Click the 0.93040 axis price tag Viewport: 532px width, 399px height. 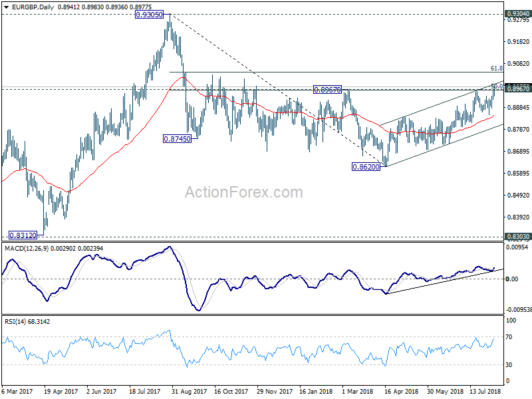pos(518,13)
